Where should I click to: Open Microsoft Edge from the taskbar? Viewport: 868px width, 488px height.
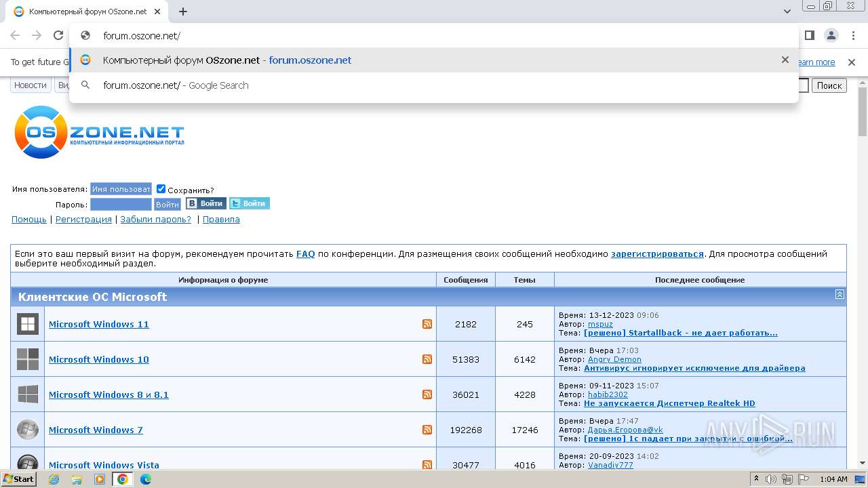point(146,479)
